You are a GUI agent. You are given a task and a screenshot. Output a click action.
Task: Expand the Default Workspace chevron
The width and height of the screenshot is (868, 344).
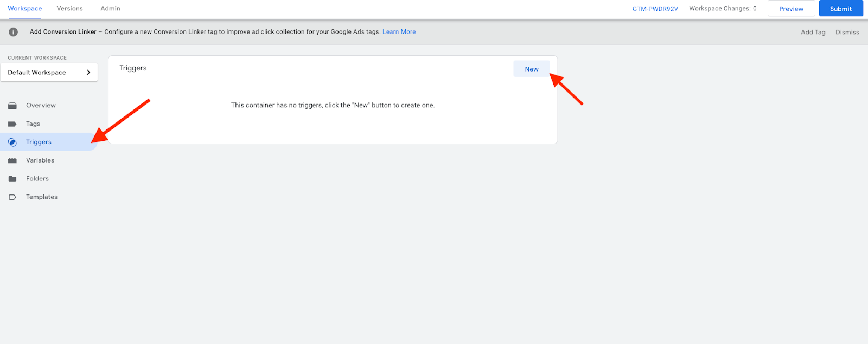(88, 72)
